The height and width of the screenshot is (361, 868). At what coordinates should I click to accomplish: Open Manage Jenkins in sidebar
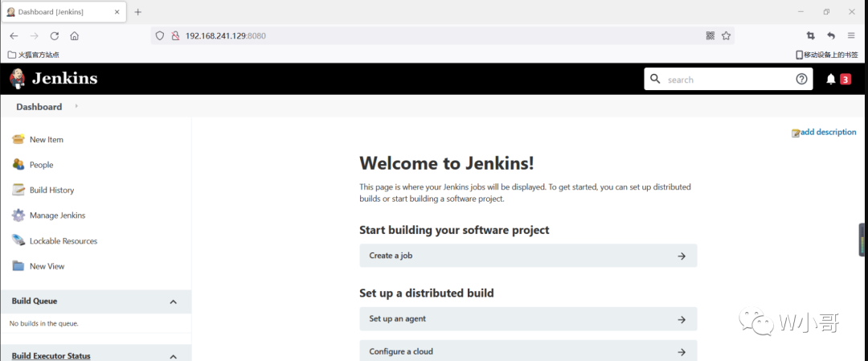coord(58,215)
